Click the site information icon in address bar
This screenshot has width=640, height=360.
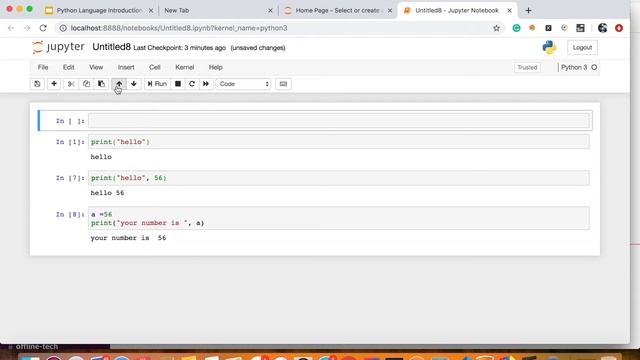(x=63, y=28)
